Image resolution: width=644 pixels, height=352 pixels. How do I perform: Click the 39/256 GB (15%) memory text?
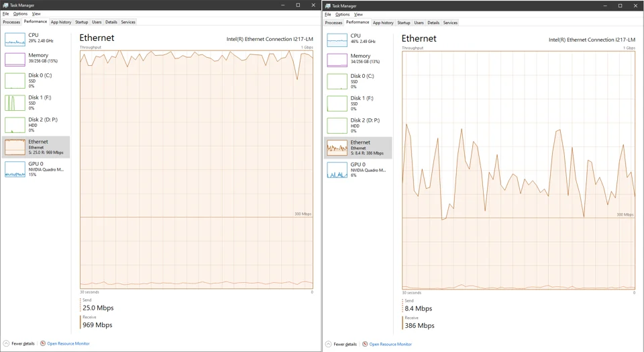pos(43,61)
